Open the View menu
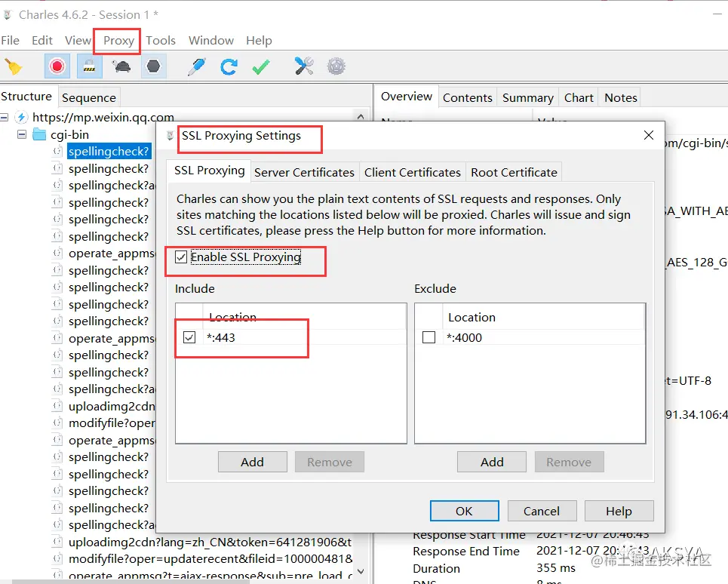728x584 pixels. (x=78, y=41)
